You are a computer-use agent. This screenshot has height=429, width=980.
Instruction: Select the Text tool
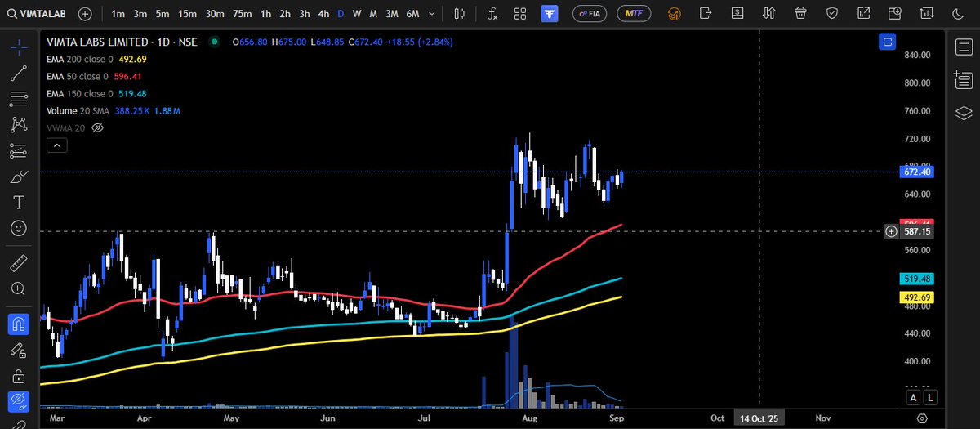19,203
